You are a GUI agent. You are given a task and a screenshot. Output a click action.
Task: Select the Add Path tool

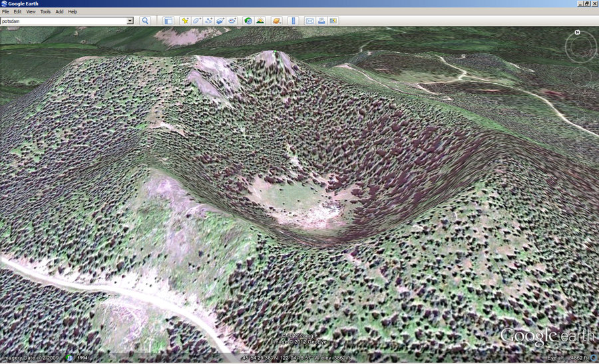[x=208, y=21]
